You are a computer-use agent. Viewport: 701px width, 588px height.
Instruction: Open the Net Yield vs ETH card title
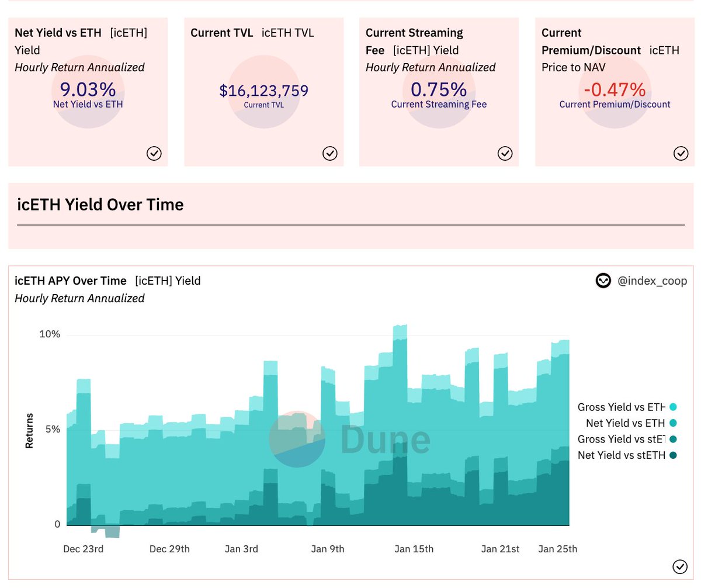coord(58,33)
